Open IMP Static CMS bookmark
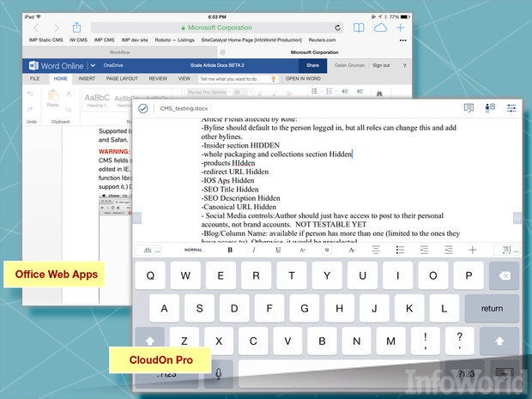The image size is (532, 399). click(x=45, y=40)
